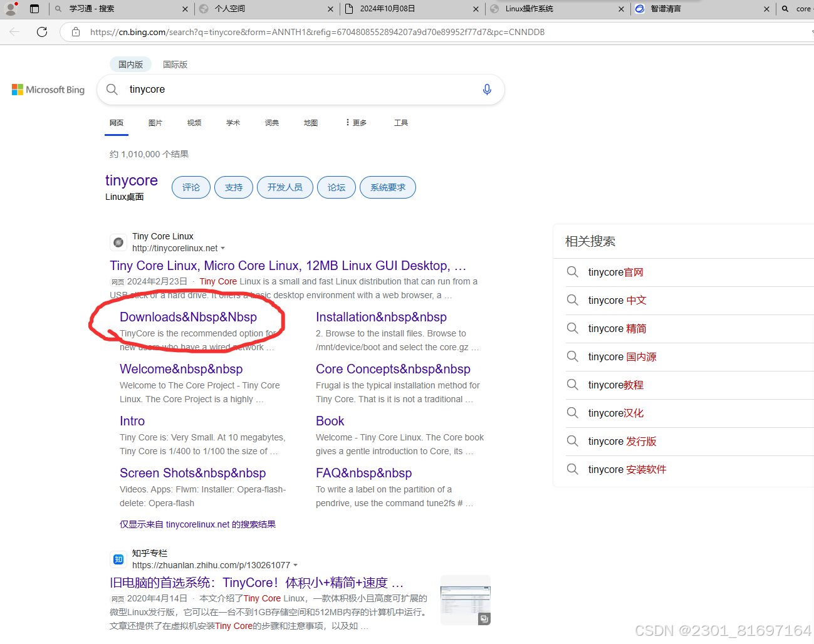Click the 评论 pill button
Image resolution: width=814 pixels, height=644 pixels.
pyautogui.click(x=191, y=187)
